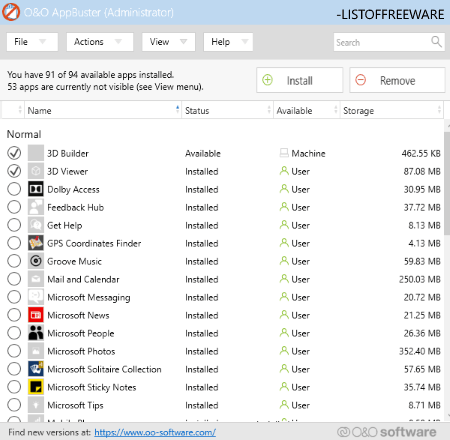
Task: Tick the GPS Coordinates Finder checkbox
Action: pos(14,243)
